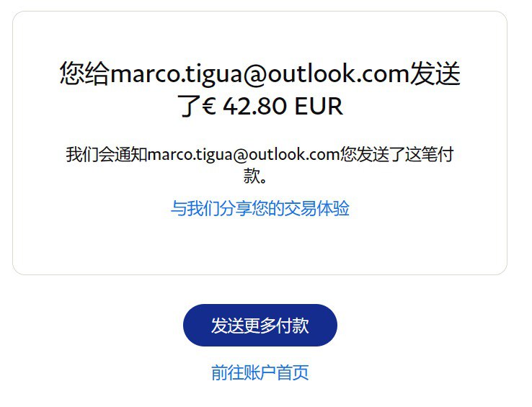The image size is (532, 407).
Task: Open the 与我们分享您的交易体验 feedback link
Action: (x=260, y=208)
